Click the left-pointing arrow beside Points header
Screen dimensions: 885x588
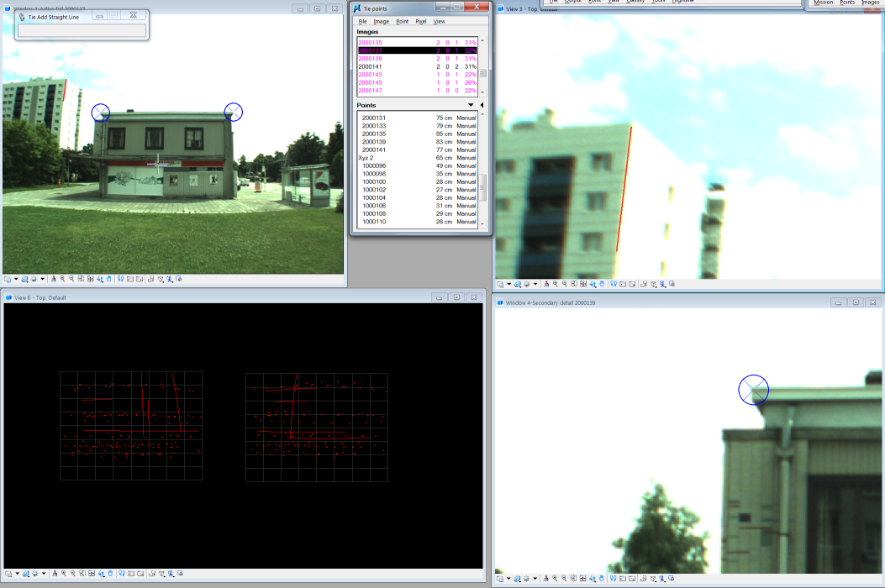pos(482,105)
